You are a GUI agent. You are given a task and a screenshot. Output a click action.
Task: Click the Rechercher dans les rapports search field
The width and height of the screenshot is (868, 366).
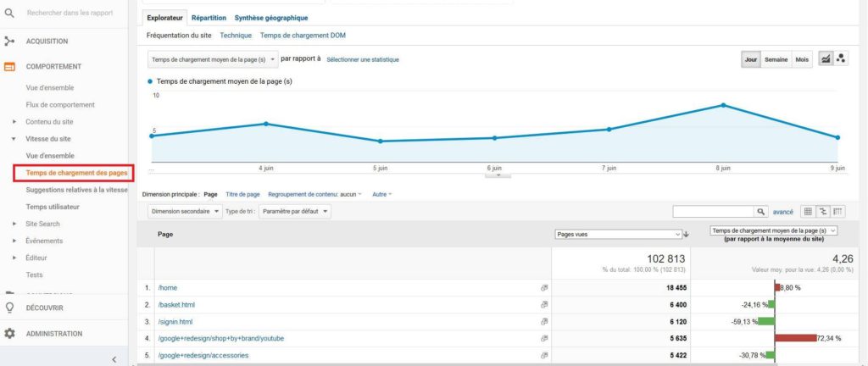click(70, 12)
